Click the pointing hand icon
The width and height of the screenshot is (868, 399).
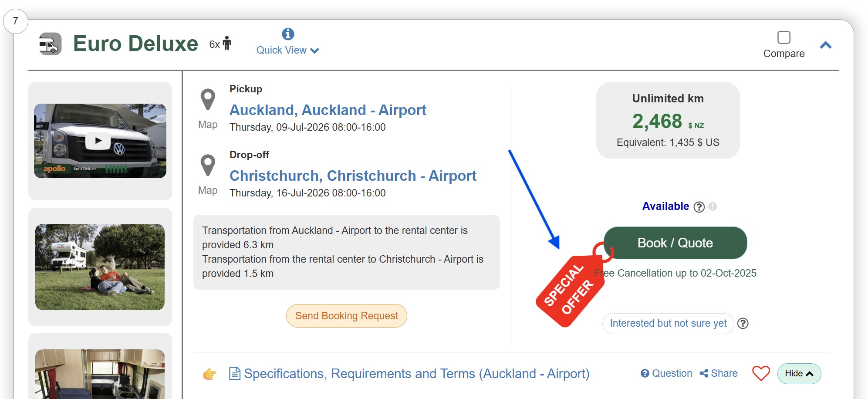point(209,374)
